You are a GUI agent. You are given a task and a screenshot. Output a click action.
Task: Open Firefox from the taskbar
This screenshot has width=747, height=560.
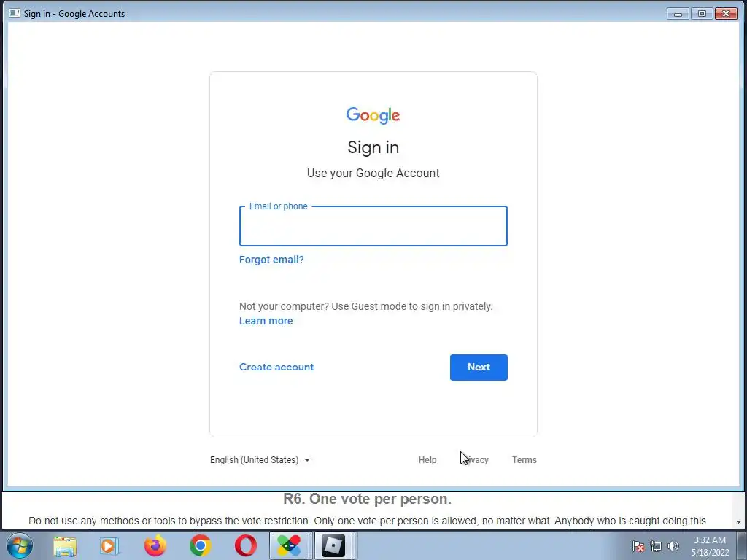pyautogui.click(x=155, y=546)
